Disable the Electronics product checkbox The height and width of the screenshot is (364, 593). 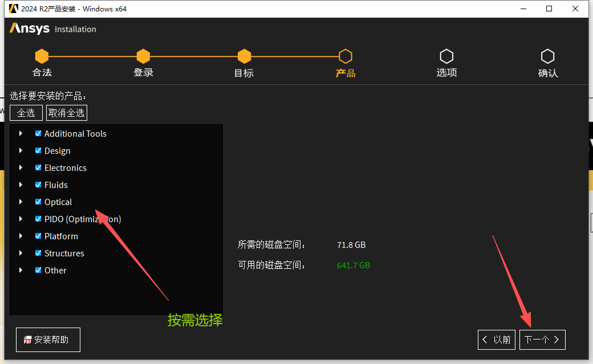pos(38,167)
